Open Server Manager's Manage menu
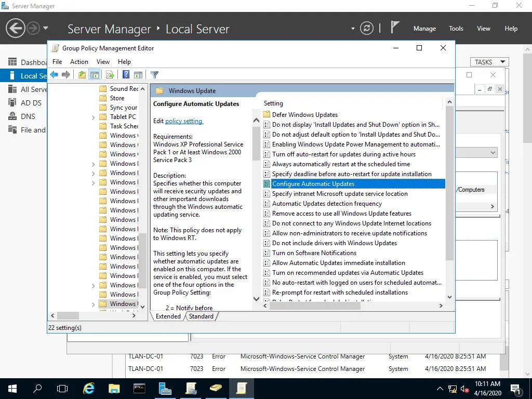 point(424,29)
